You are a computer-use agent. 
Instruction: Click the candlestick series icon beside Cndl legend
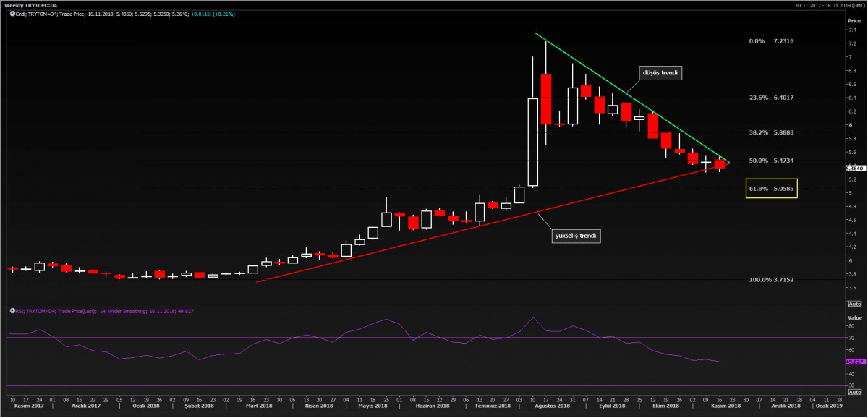pyautogui.click(x=12, y=13)
